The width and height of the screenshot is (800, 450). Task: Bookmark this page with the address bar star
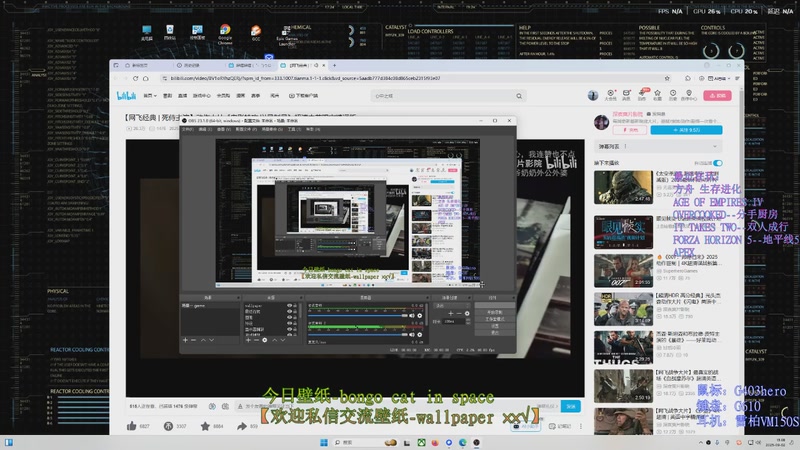[x=667, y=79]
